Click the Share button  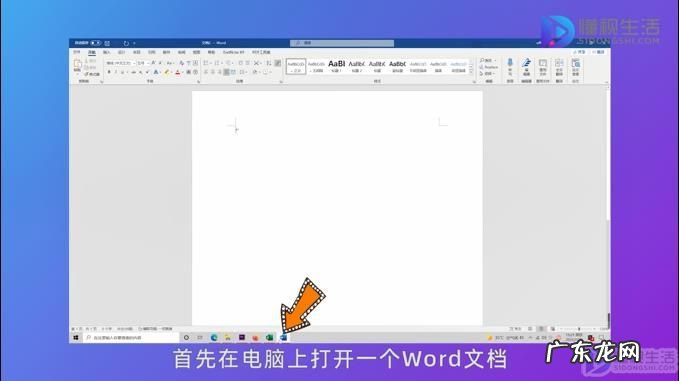tap(579, 52)
